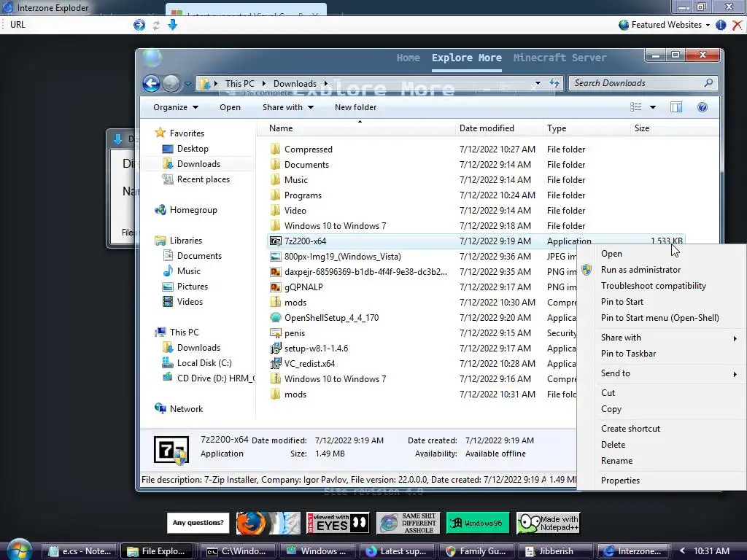Click the Windows Start orb

pos(20,550)
